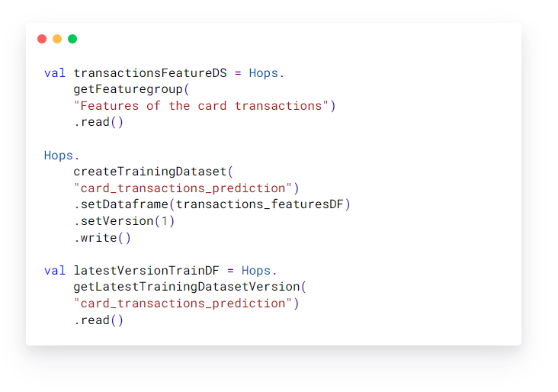The width and height of the screenshot is (558, 392).
Task: Click the first "card_transactions_prediction" string
Action: [186, 188]
